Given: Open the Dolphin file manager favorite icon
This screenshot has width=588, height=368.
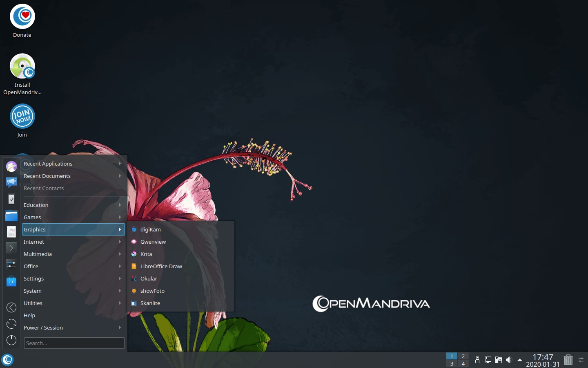Looking at the screenshot, I should pos(11,215).
